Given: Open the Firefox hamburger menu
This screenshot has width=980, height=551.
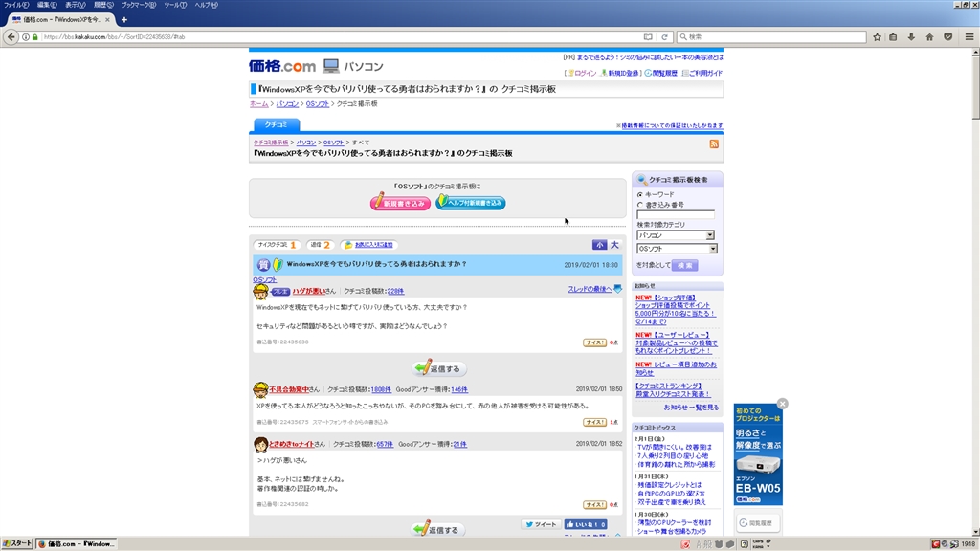Looking at the screenshot, I should pos(969,37).
